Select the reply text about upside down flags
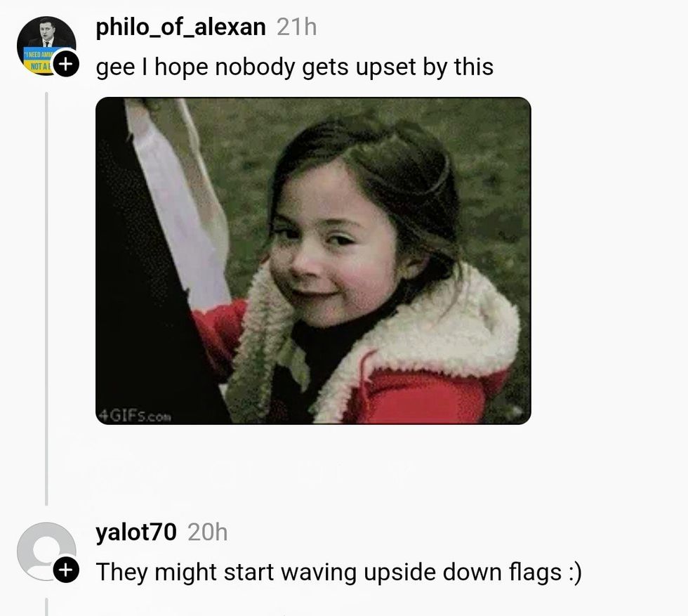Image resolution: width=688 pixels, height=616 pixels. 338,572
